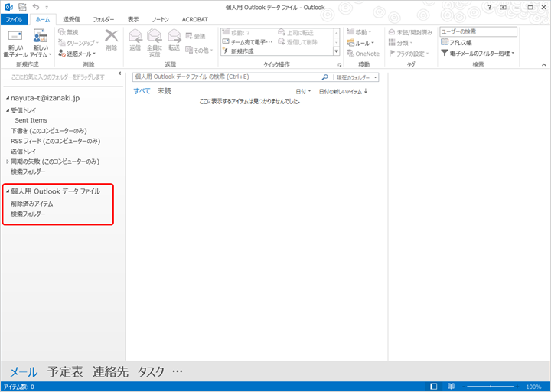Click the 転送 forward icon
The width and height of the screenshot is (551, 392).
(x=174, y=36)
